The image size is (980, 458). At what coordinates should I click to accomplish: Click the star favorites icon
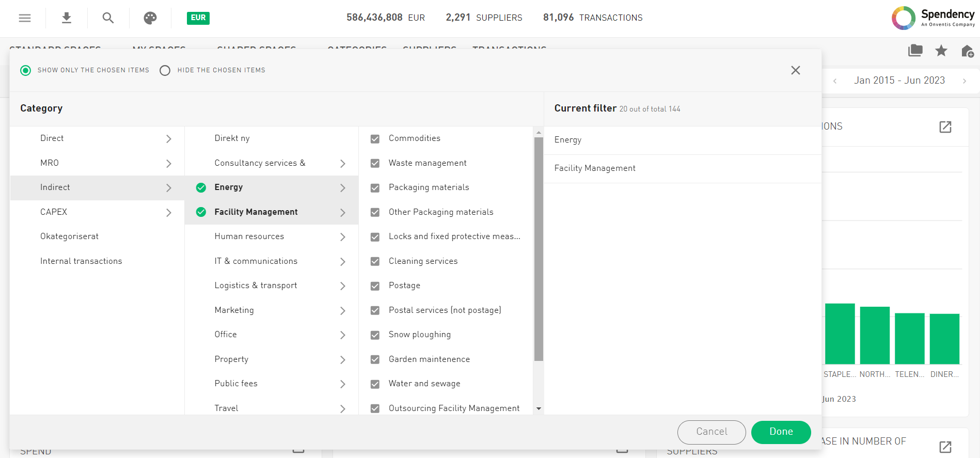(x=941, y=51)
